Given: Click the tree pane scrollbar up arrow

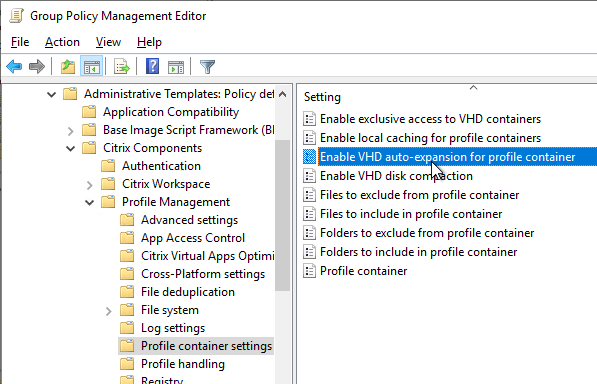Looking at the screenshot, I should (x=283, y=94).
